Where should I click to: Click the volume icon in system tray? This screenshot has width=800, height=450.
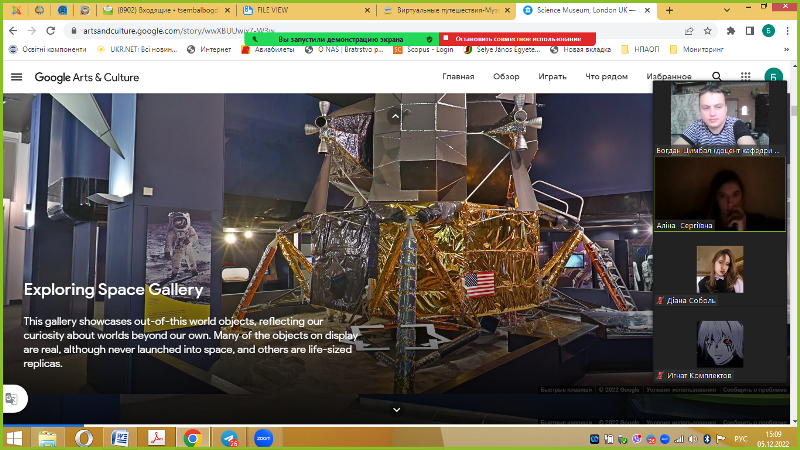pyautogui.click(x=693, y=439)
